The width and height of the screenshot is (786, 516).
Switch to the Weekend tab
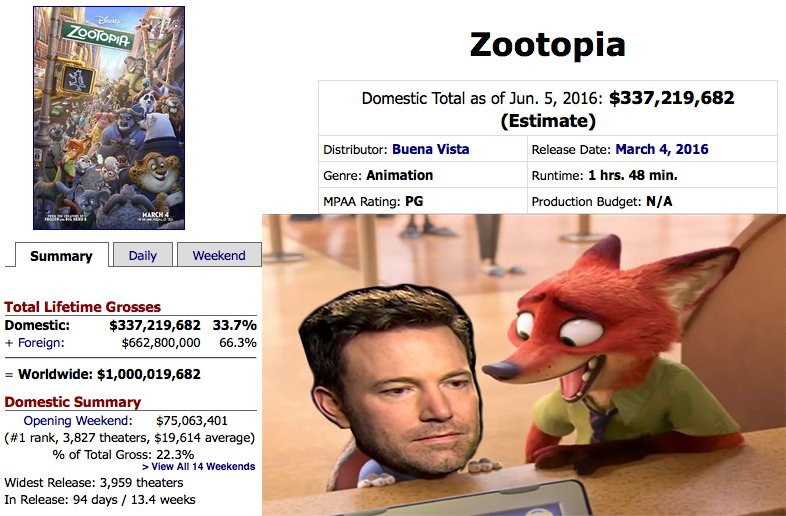point(219,255)
